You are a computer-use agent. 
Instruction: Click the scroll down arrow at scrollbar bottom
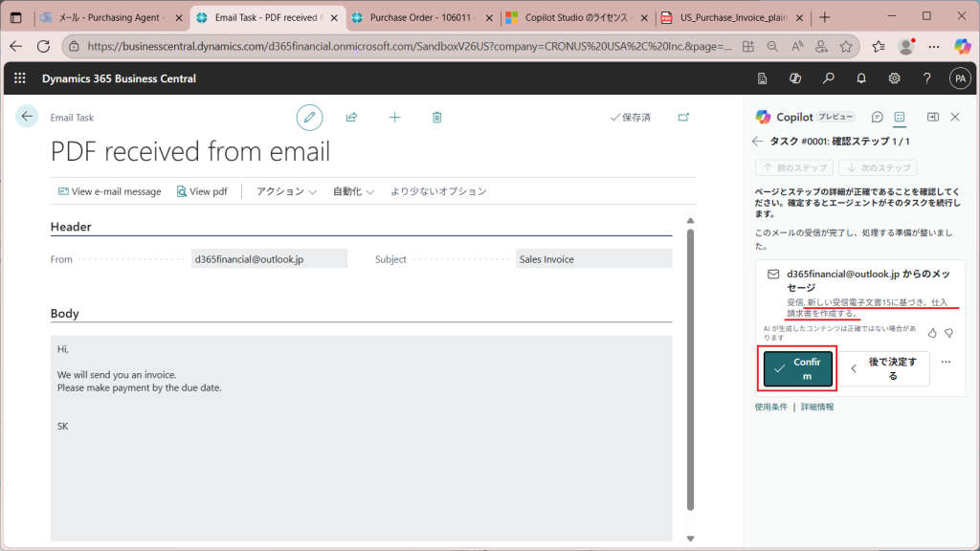click(691, 539)
